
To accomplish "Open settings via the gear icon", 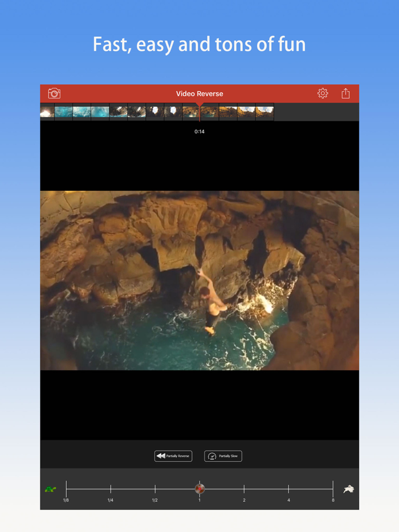I will tap(323, 93).
